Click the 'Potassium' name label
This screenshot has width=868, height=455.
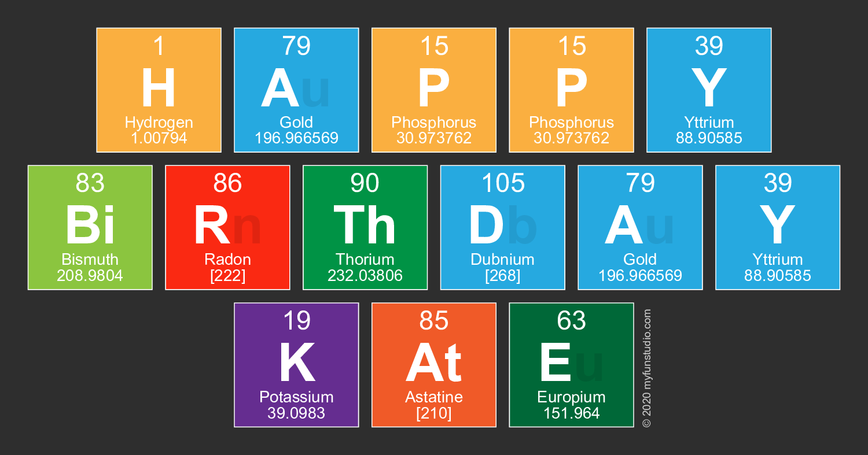(297, 397)
